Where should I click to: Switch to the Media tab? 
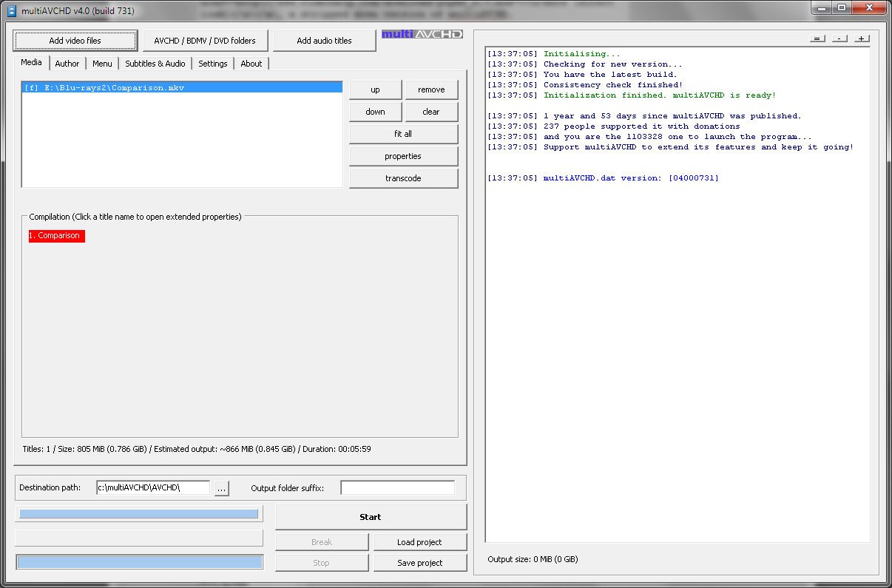coord(31,63)
